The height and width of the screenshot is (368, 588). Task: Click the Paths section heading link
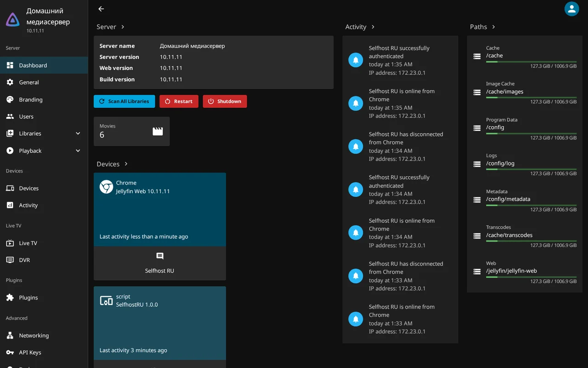[478, 27]
